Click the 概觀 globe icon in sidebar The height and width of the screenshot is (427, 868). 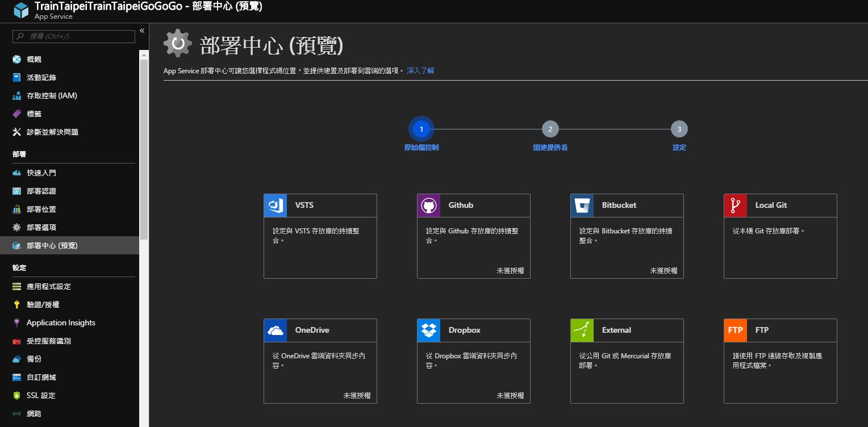[16, 59]
